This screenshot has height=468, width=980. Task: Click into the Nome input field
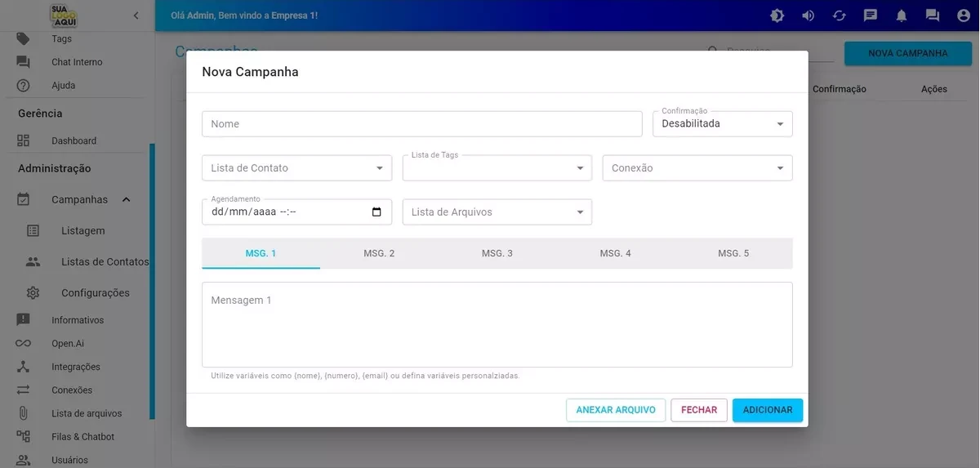421,124
